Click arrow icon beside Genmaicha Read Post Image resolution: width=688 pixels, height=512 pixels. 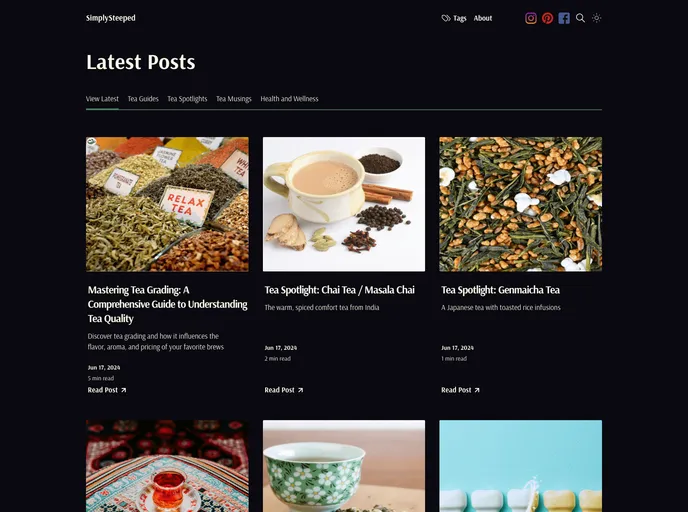tap(477, 390)
